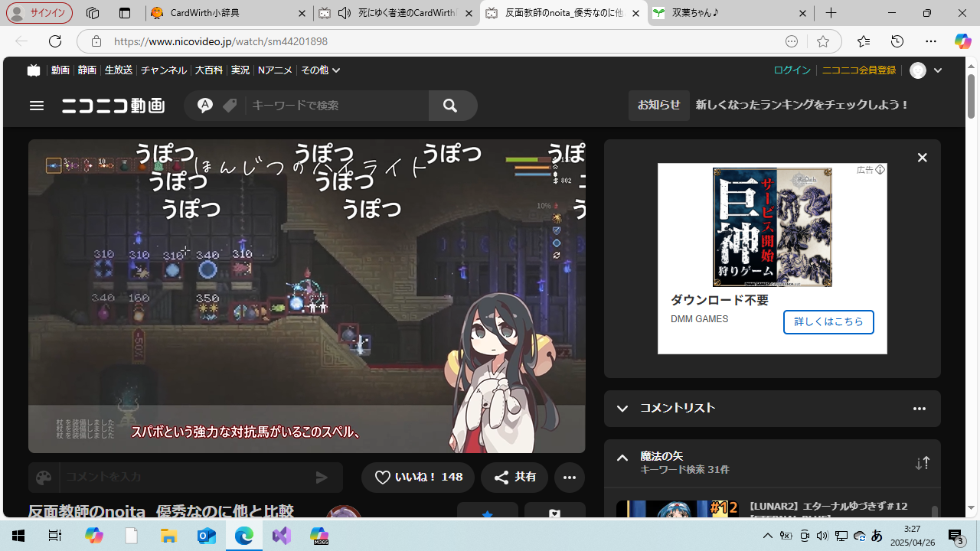The height and width of the screenshot is (551, 980).
Task: Open the Edge workspaces icon
Action: tap(93, 13)
